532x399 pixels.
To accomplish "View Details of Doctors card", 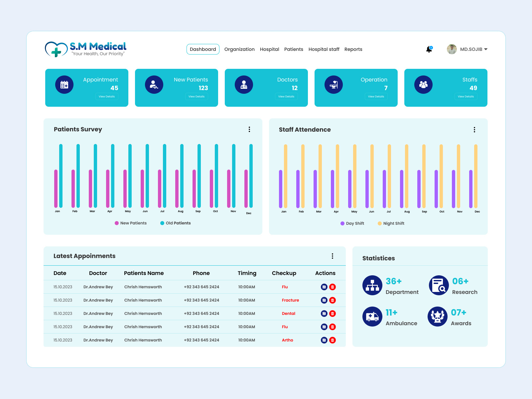I will coord(286,96).
